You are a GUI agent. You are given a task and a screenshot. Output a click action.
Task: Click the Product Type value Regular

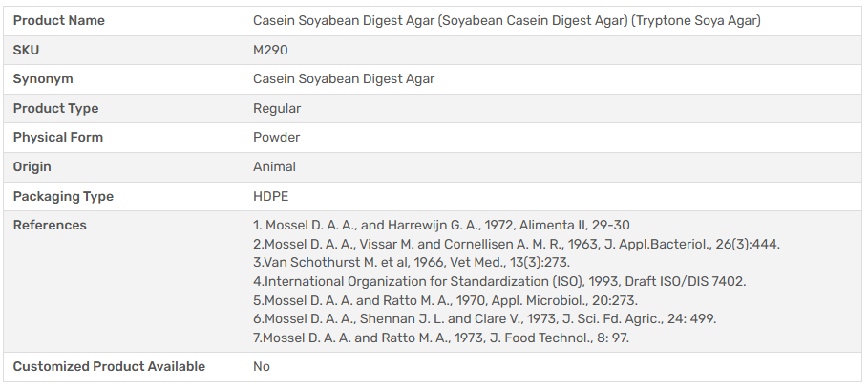pos(277,108)
